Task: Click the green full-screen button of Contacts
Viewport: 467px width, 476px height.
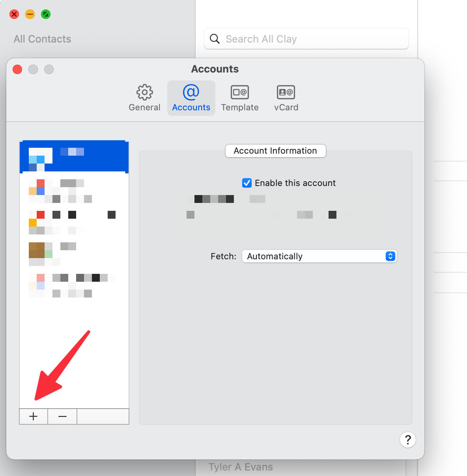Action: [x=46, y=15]
